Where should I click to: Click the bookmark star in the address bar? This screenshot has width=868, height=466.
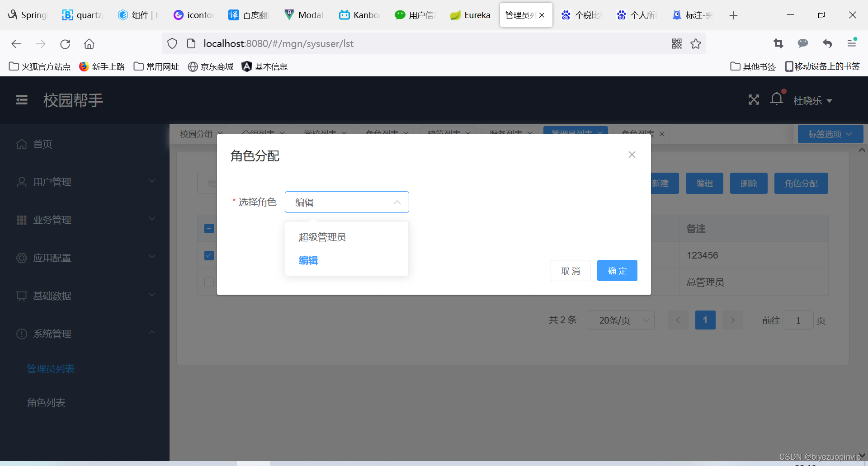coord(696,43)
